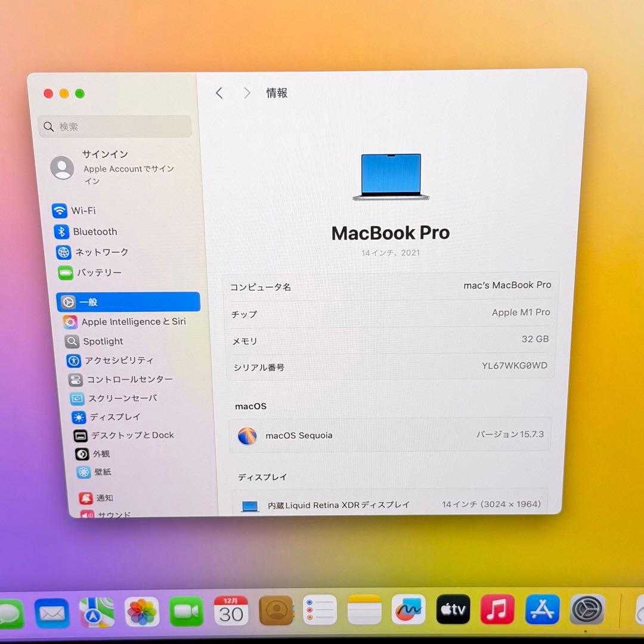Open Bluetooth settings in sidebar
This screenshot has height=644, width=644.
coord(86,231)
